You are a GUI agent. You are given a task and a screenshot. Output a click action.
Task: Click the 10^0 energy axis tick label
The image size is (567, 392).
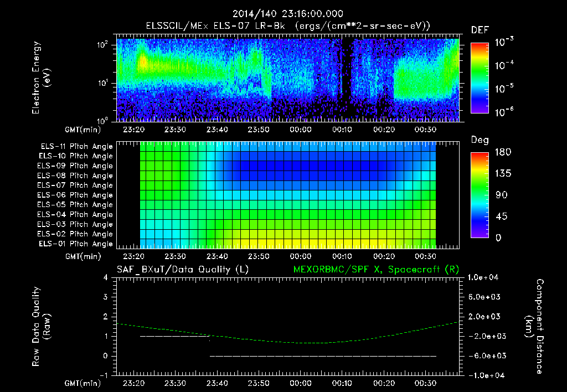(102, 120)
